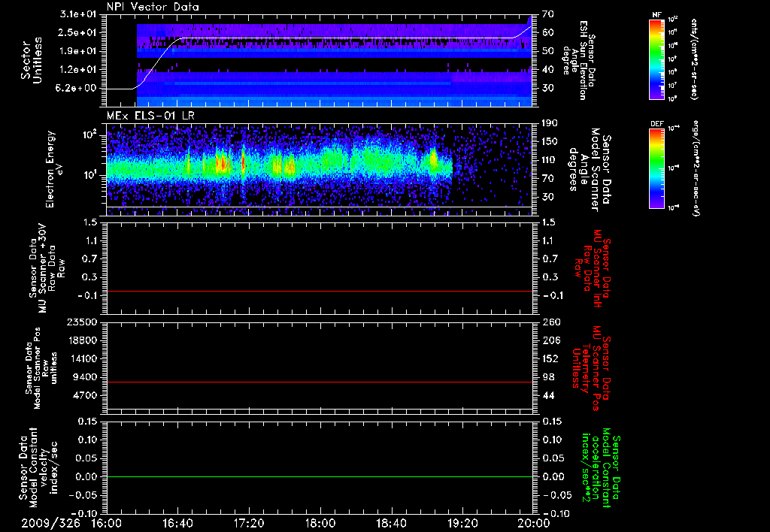Screen dimensions: 770x532
Task: Click the 'Electron Energy eV' axis title
Action: click(x=54, y=169)
